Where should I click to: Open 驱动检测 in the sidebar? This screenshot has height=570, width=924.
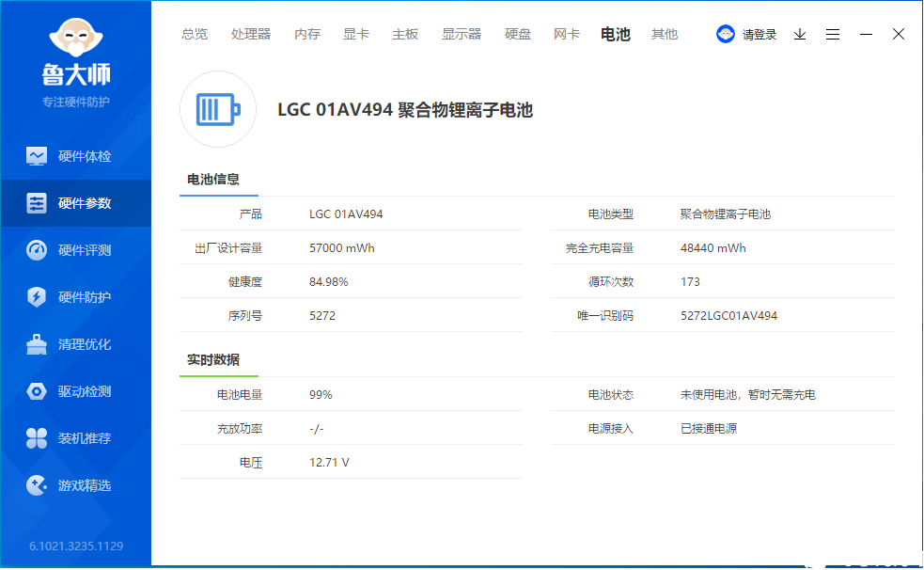(x=75, y=391)
